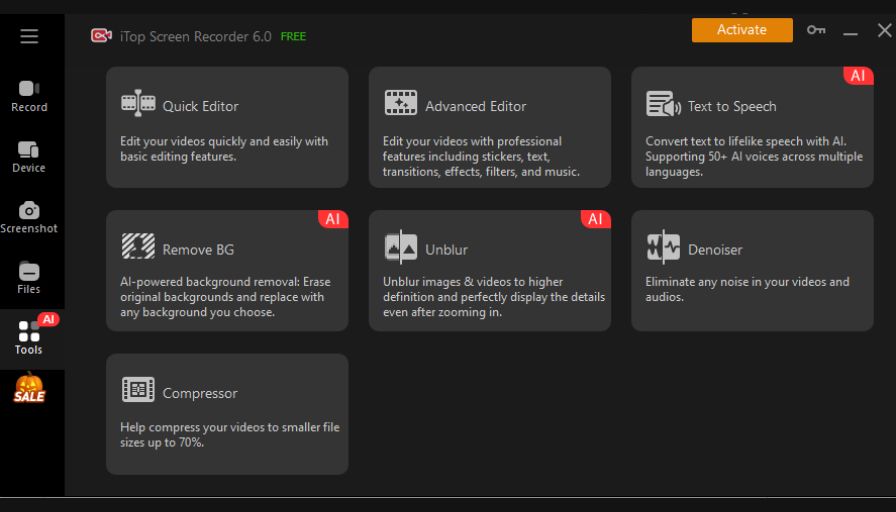Screen dimensions: 896x512
Task: Open the hamburger menu icon
Action: [x=29, y=37]
